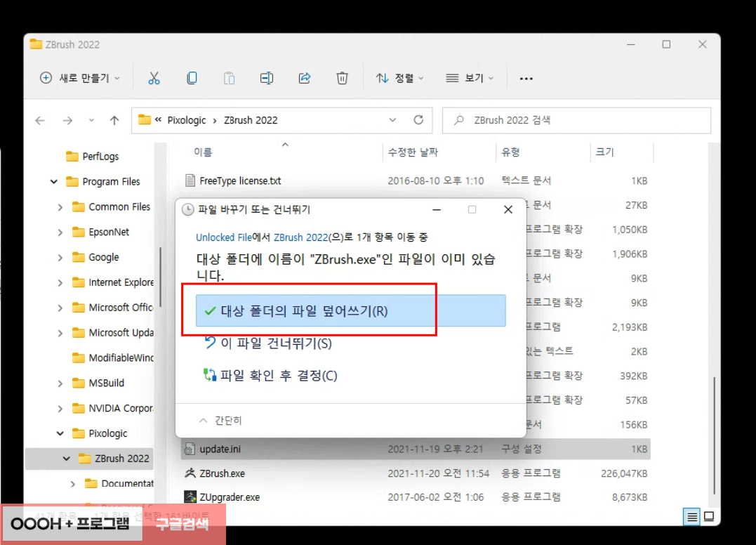
Task: Click the Copy icon in toolbar
Action: pyautogui.click(x=192, y=78)
